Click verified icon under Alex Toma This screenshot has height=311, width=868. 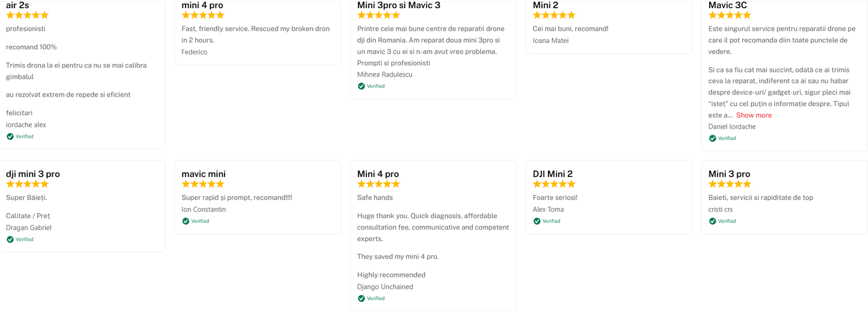[537, 221]
